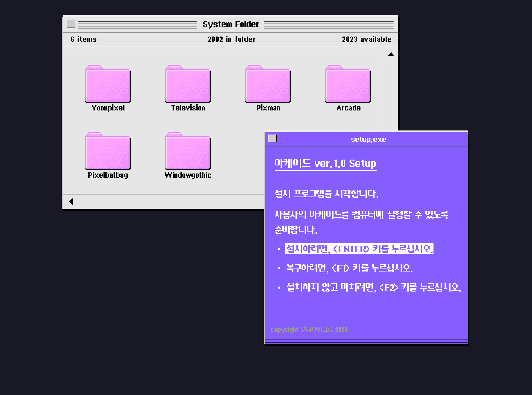Click the Yoonpixel folder name label

point(108,108)
